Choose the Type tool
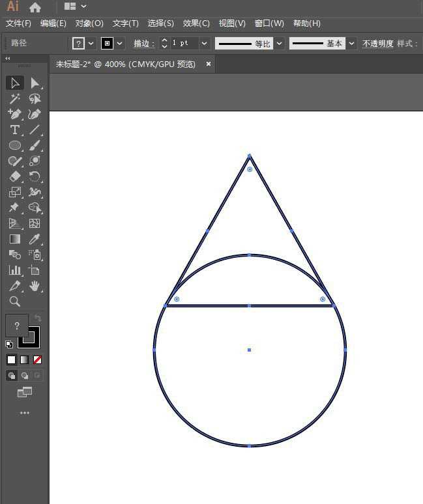 [14, 130]
